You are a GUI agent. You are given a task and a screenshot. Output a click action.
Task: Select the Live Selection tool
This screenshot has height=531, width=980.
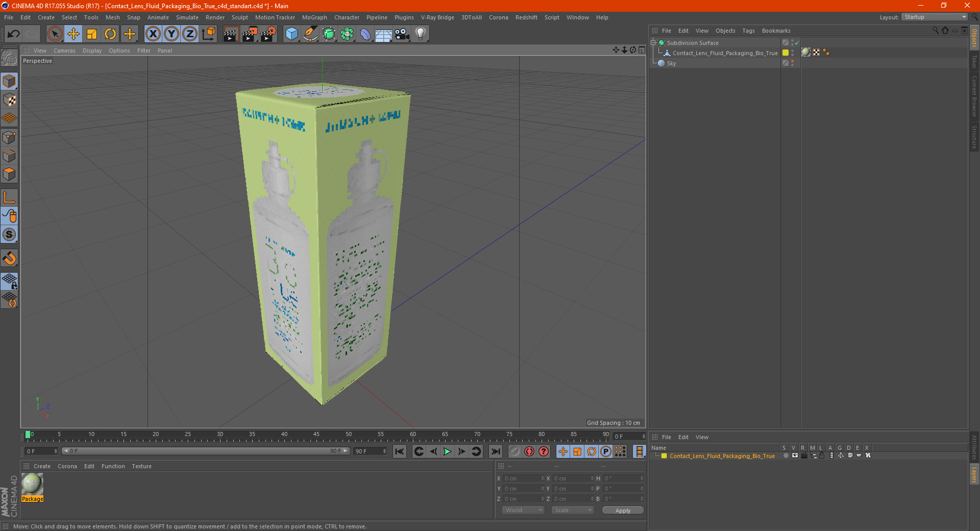pos(55,34)
